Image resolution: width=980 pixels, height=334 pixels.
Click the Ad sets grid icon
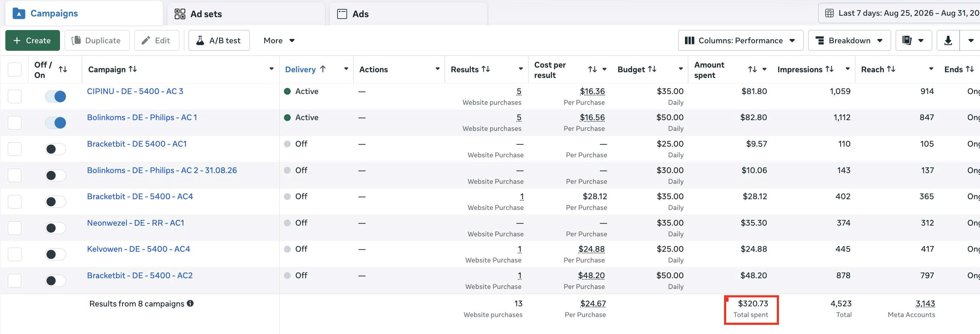point(180,14)
